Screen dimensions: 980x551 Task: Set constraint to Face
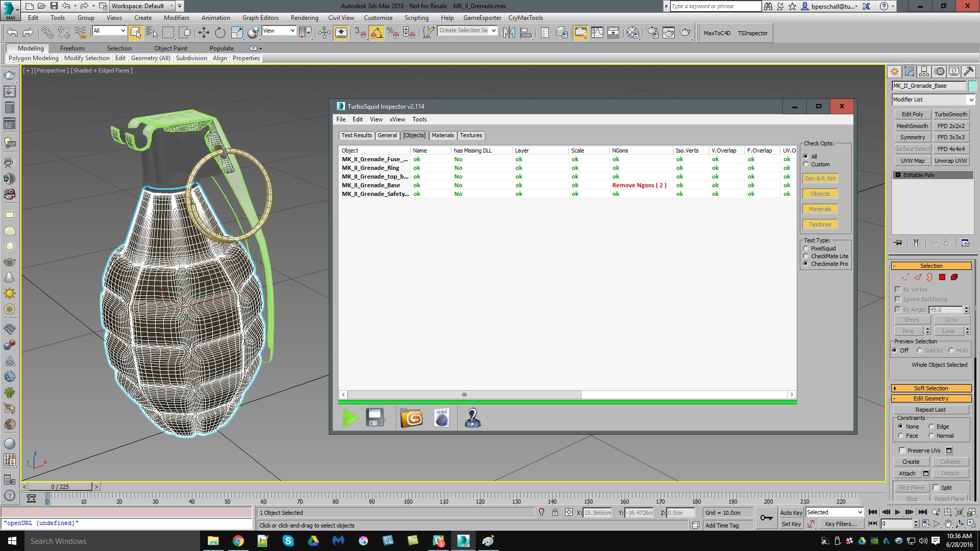point(901,436)
